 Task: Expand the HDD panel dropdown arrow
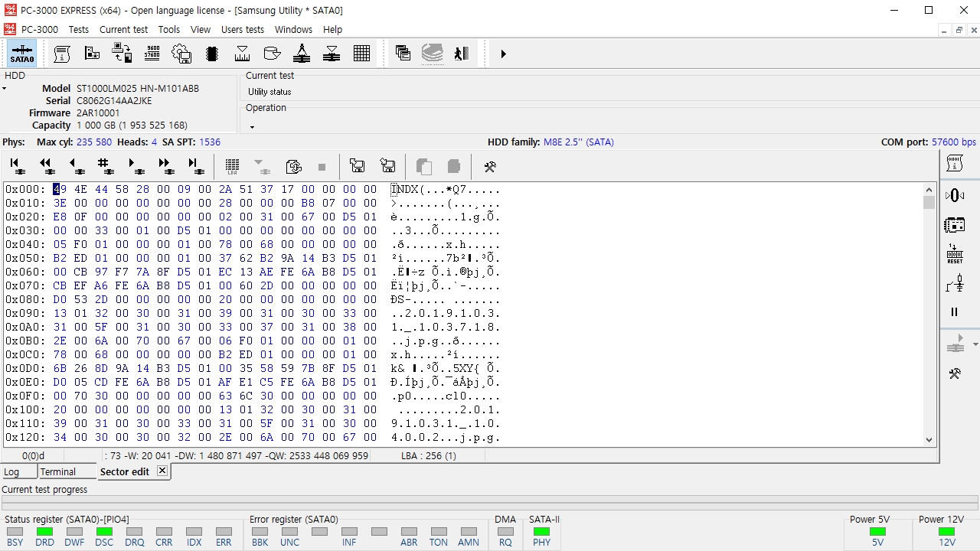coord(4,89)
